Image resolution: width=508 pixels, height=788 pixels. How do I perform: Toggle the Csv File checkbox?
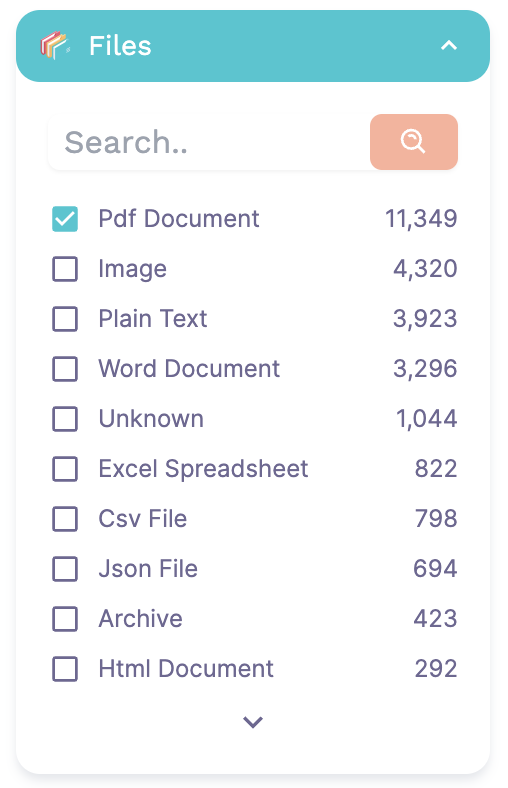(x=65, y=519)
